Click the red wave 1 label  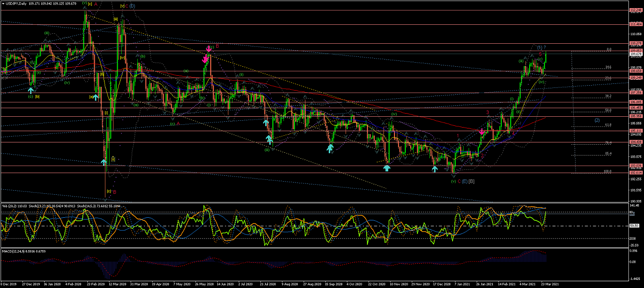pos(458,135)
